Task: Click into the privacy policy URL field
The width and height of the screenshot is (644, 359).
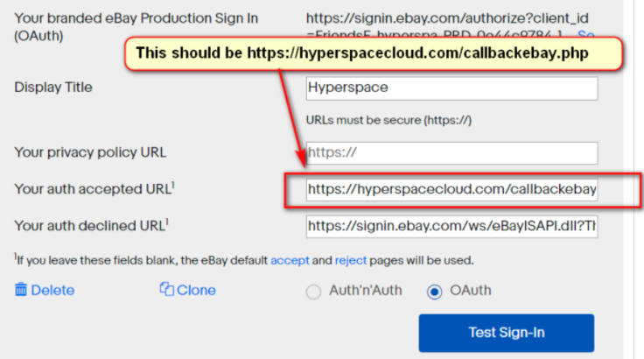Action: click(451, 152)
